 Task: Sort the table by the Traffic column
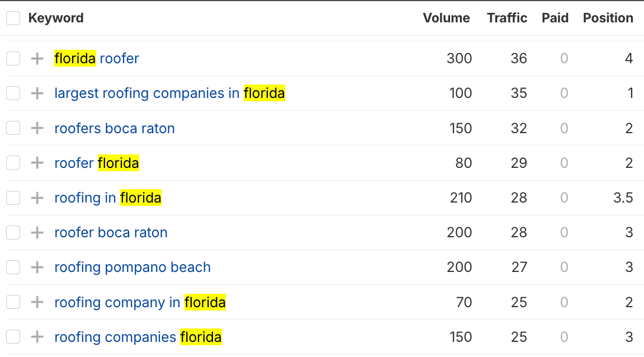[506, 18]
